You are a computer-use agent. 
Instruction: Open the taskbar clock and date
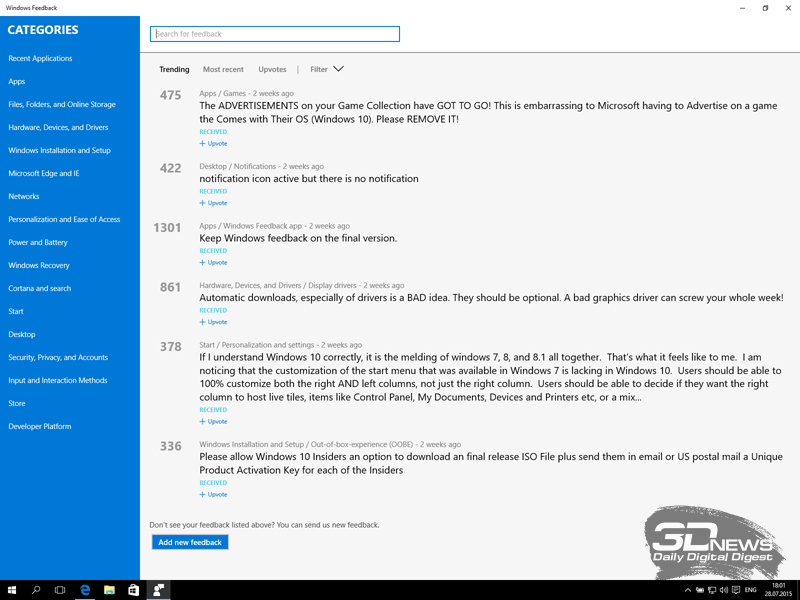pos(779,590)
